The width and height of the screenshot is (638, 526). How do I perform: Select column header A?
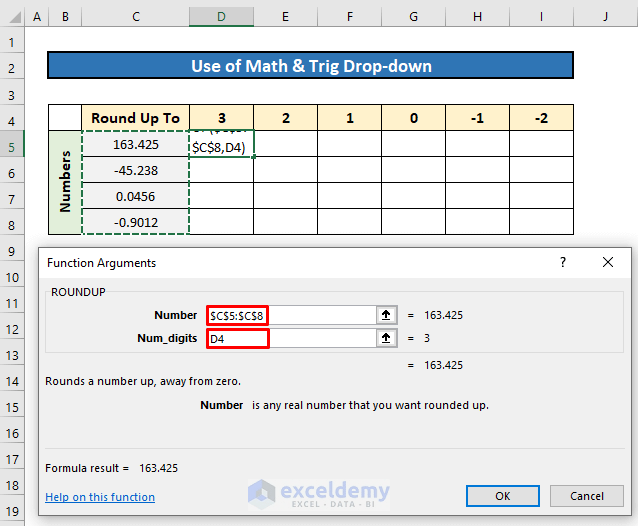coord(37,17)
